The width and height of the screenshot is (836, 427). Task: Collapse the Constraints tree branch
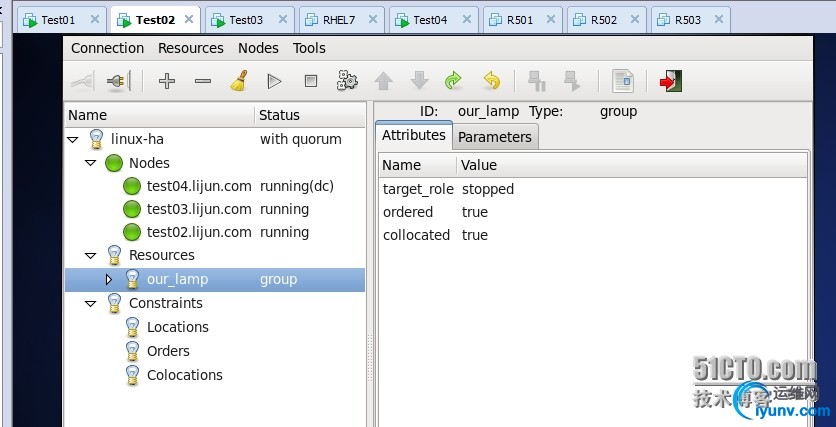pyautogui.click(x=91, y=303)
